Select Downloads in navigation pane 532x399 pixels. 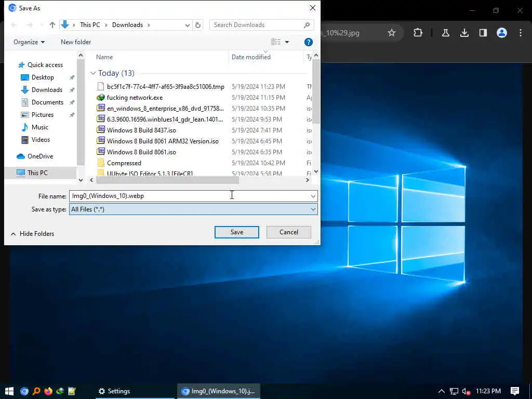pos(47,90)
